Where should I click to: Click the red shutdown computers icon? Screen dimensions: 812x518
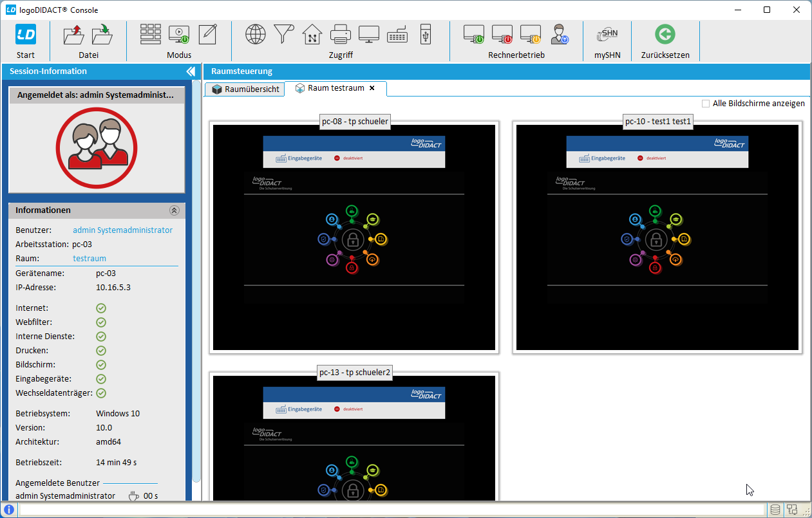(x=502, y=34)
